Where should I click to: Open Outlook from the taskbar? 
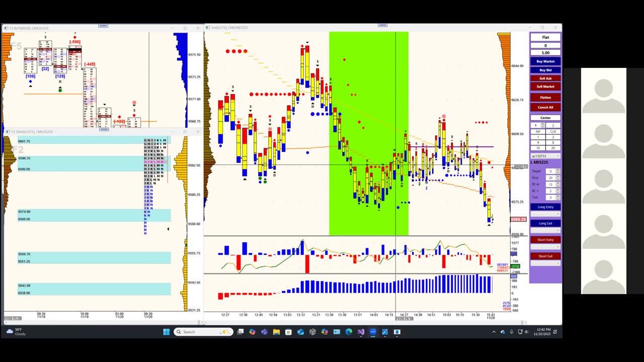click(x=300, y=332)
